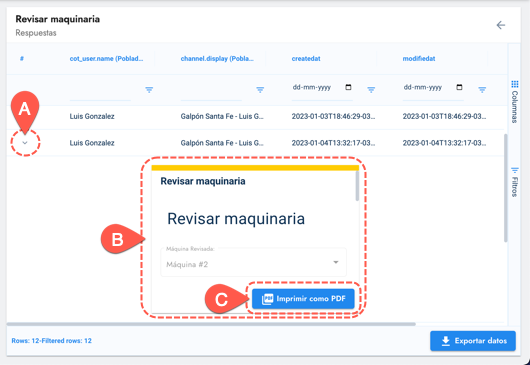
Task: Open calendar picker in modifiedat filter
Action: [459, 87]
